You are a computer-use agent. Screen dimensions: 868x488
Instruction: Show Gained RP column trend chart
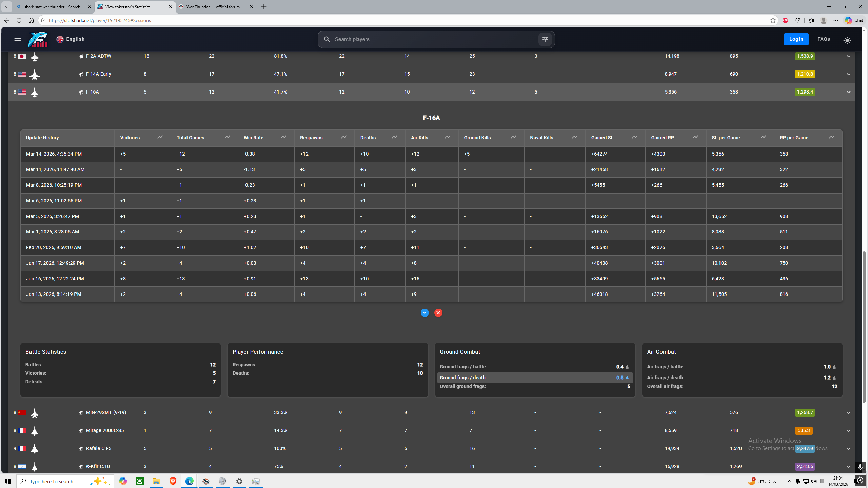coord(695,137)
